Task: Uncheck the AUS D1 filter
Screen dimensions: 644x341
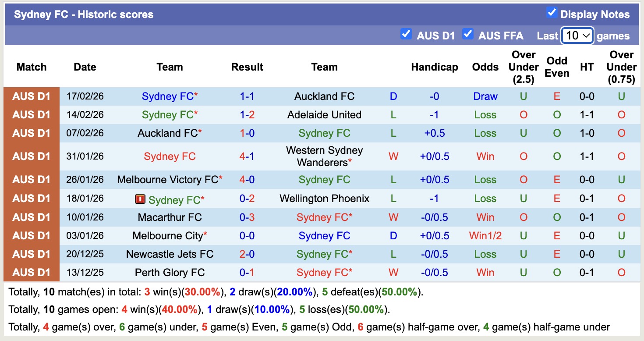Action: (406, 34)
